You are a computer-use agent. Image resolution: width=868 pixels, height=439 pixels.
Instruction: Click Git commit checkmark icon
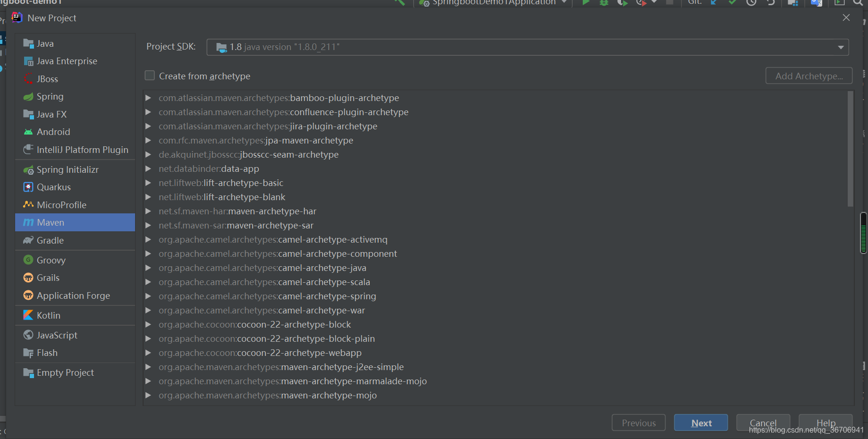coord(732,2)
